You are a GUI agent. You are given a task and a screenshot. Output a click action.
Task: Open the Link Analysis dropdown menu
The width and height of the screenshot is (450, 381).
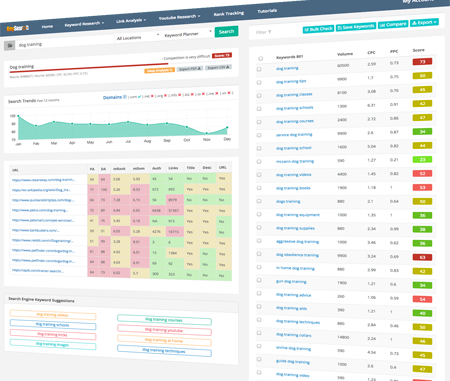point(131,20)
